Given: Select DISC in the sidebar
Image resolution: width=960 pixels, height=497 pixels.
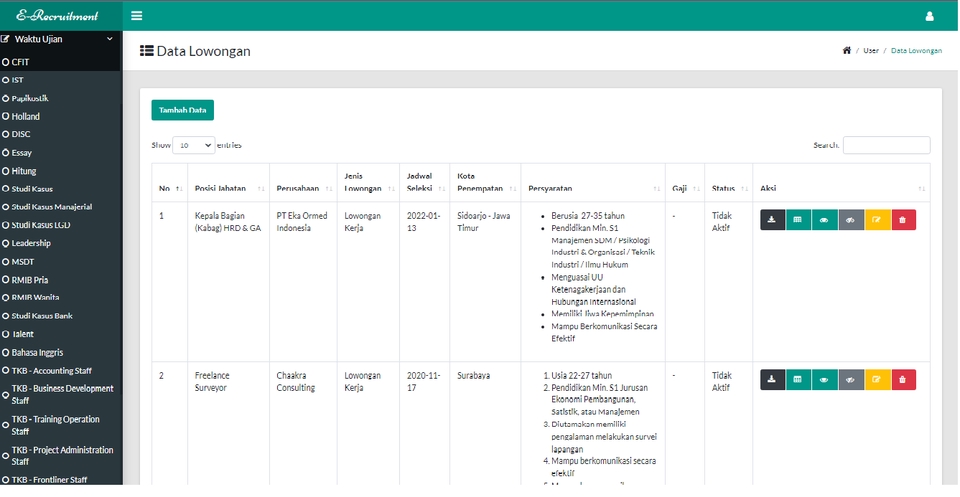Looking at the screenshot, I should (61, 134).
